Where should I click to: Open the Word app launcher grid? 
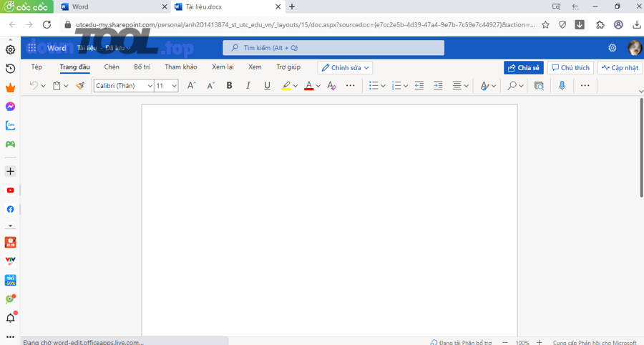[32, 48]
